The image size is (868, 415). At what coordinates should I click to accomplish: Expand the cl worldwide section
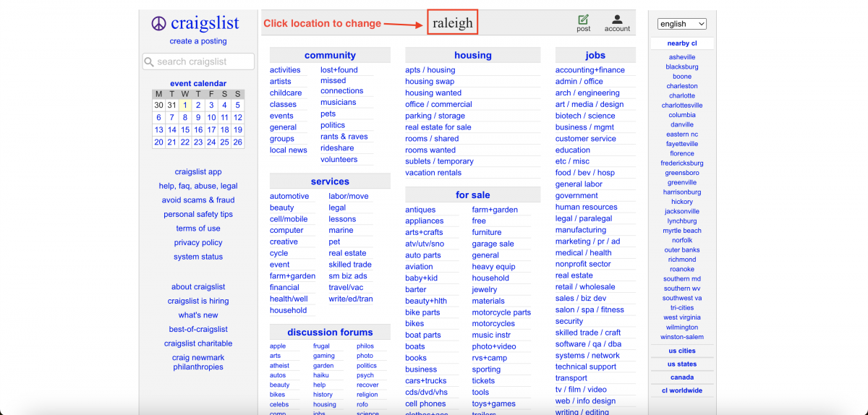[x=681, y=390]
